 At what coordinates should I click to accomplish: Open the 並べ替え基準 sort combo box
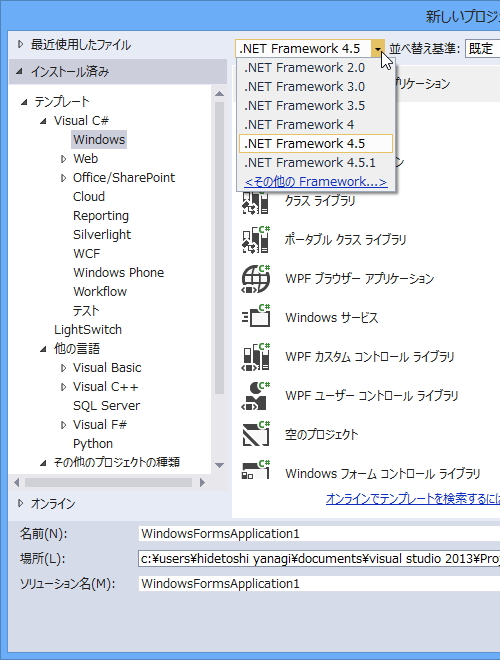tap(482, 49)
